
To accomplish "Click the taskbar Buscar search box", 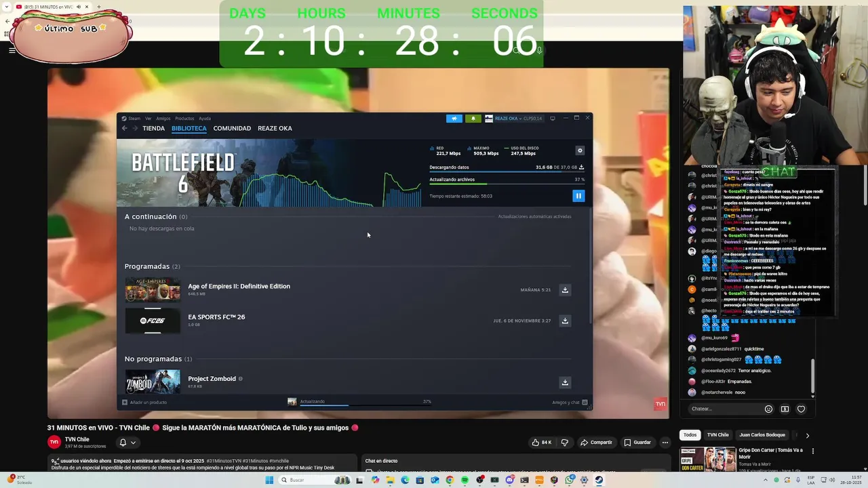I will pos(315,480).
